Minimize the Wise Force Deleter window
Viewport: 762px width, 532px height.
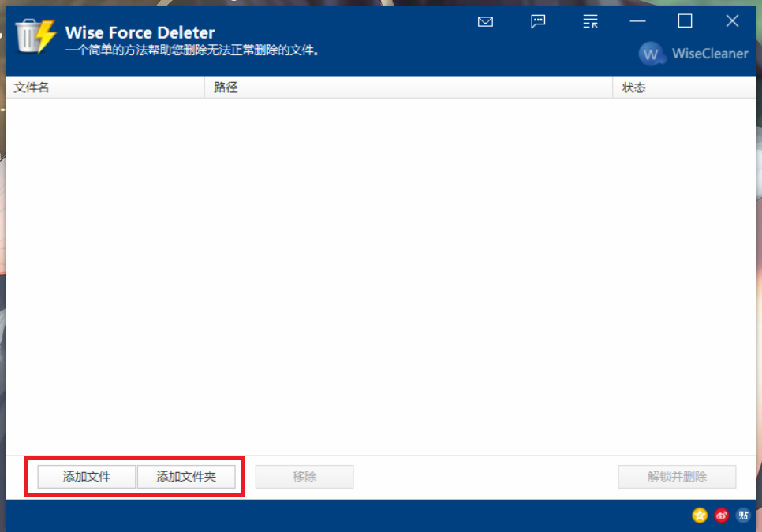coord(638,21)
